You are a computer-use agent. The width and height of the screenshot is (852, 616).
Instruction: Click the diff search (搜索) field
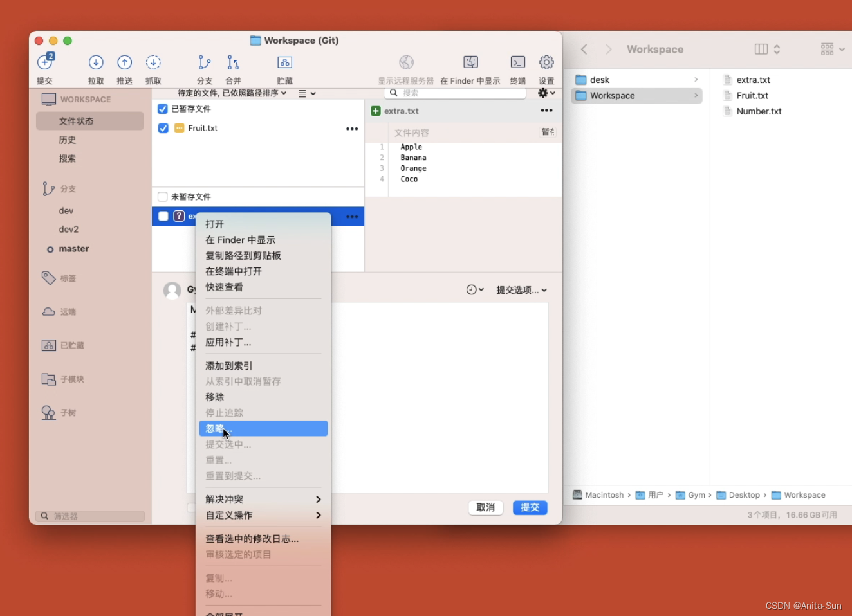(x=455, y=93)
